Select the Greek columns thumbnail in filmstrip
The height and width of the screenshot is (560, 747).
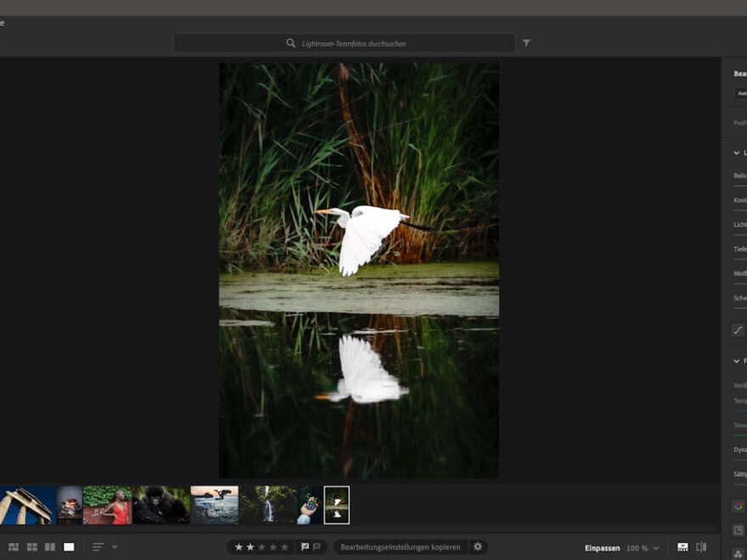(x=27, y=505)
